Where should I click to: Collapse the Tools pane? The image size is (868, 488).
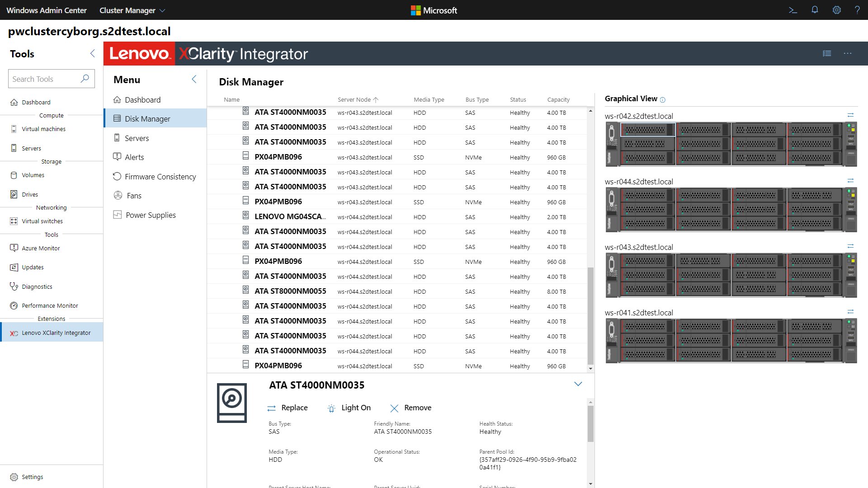pos(93,53)
